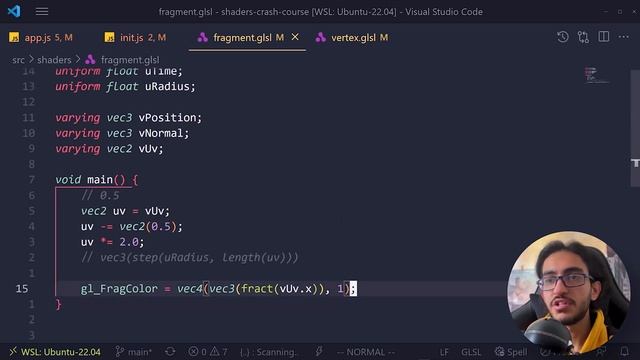Open errors and warnings count
640x360 pixels.
208,352
